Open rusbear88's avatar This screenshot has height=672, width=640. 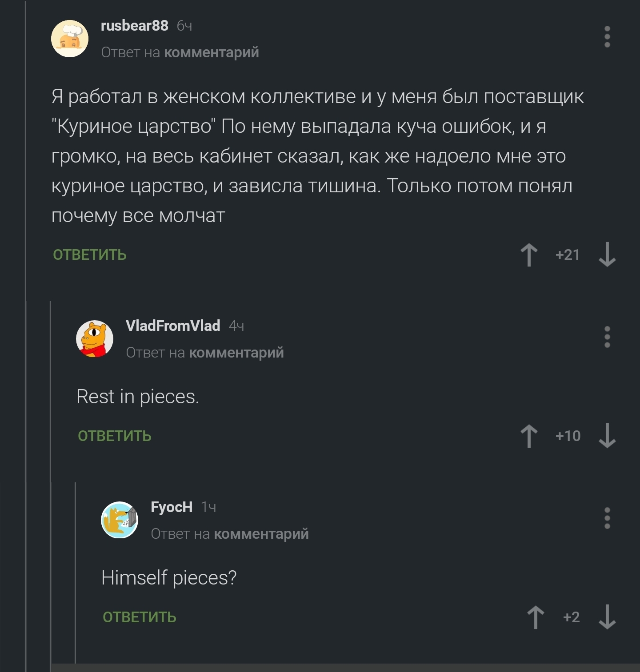70,39
